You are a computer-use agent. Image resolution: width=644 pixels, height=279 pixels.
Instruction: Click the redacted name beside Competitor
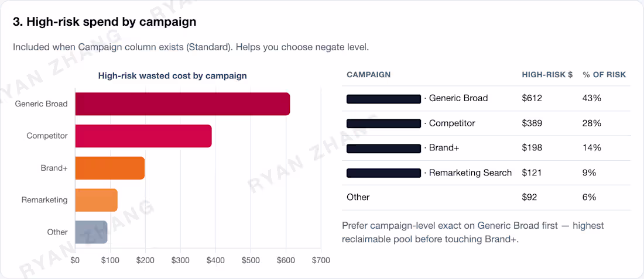pyautogui.click(x=384, y=123)
